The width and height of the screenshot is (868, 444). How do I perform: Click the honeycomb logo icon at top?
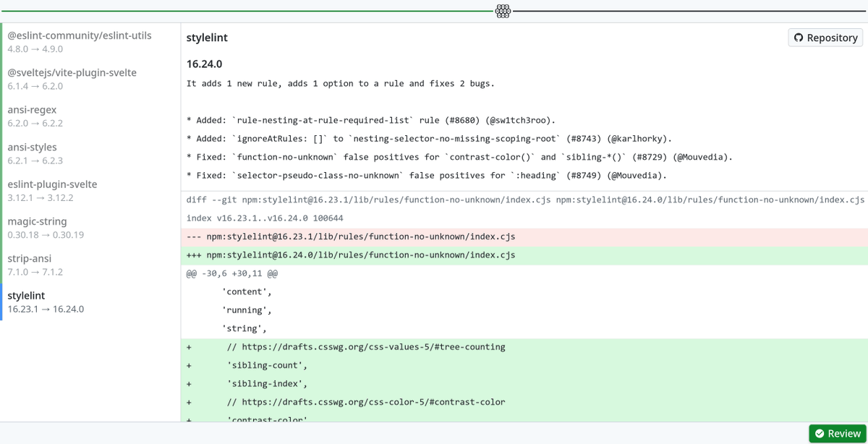tap(503, 11)
